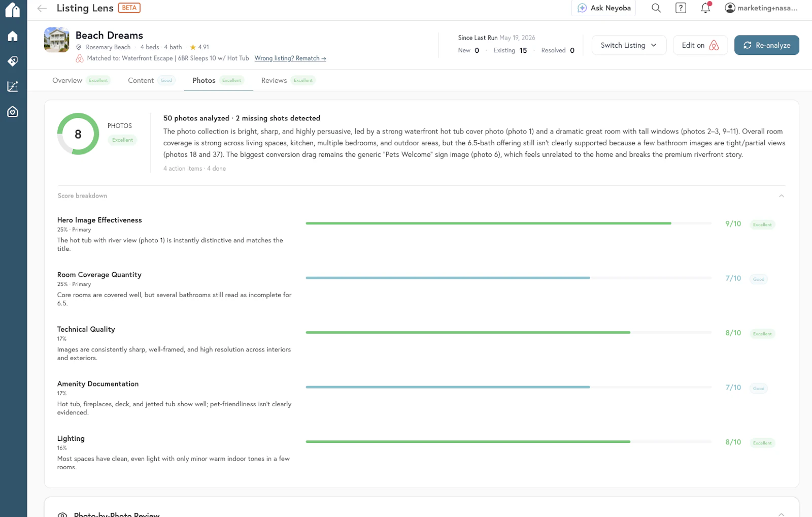Open the house-heart icon in the sidebar
Viewport: 812px width, 517px height.
pos(13,112)
